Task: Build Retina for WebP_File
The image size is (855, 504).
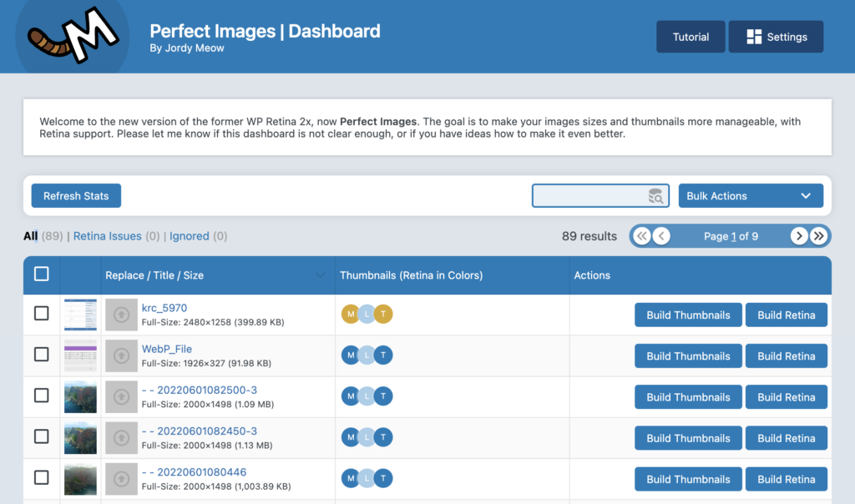Action: [787, 355]
